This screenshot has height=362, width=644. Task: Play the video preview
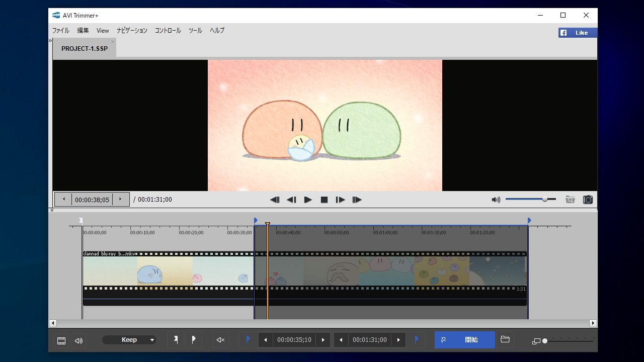coord(308,200)
